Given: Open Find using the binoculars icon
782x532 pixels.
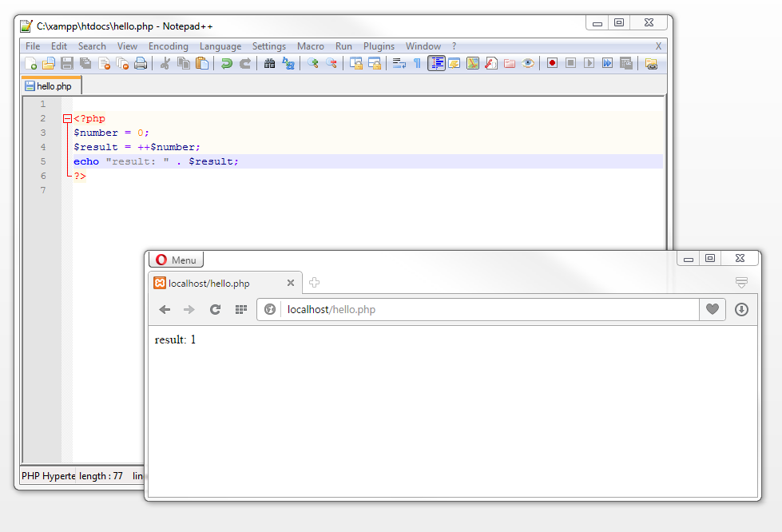Looking at the screenshot, I should coord(269,63).
